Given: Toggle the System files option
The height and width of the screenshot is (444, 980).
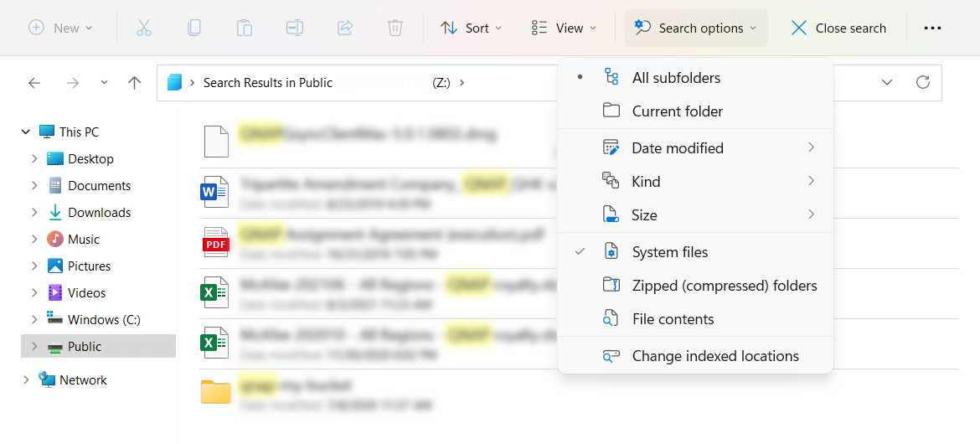Looking at the screenshot, I should [669, 252].
